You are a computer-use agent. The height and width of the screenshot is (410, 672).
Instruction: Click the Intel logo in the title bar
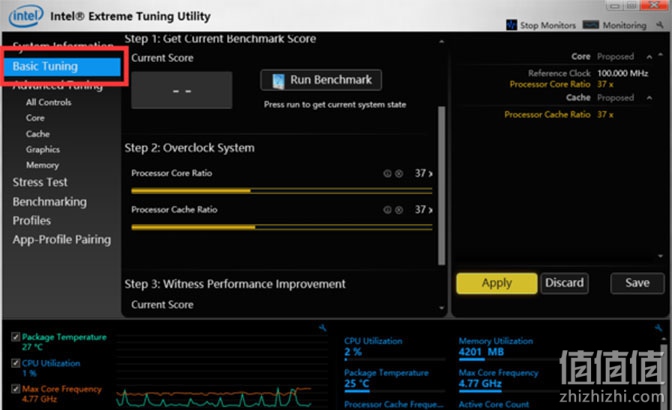pos(26,16)
